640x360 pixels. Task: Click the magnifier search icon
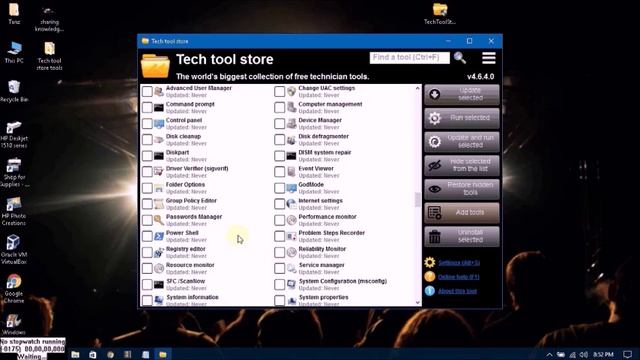tap(460, 58)
